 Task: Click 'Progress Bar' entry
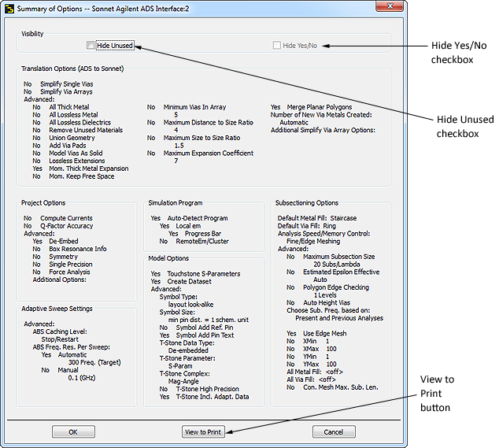(203, 233)
